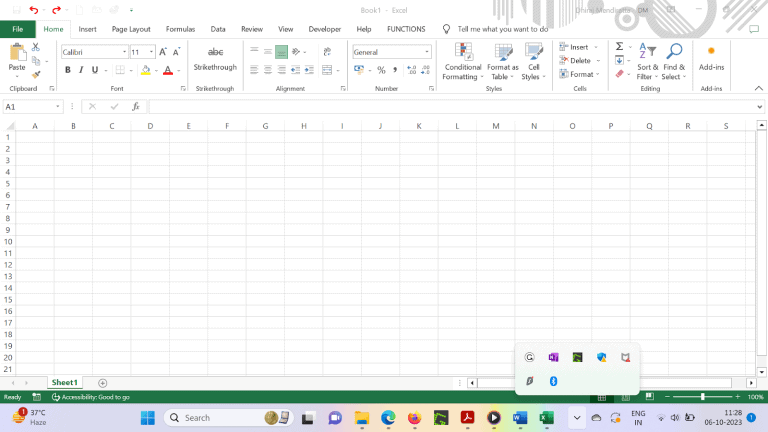Open the General number format dropdown

point(426,52)
